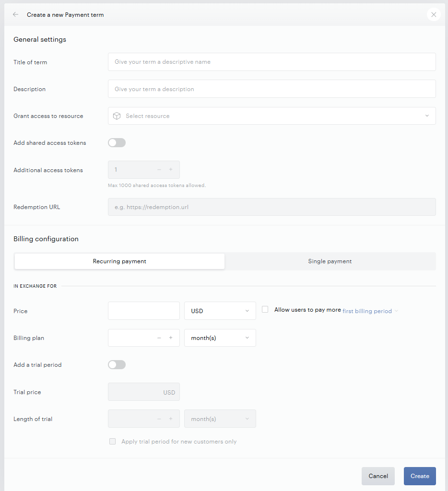
Task: Decrement Additional access tokens with minus
Action: pyautogui.click(x=159, y=169)
